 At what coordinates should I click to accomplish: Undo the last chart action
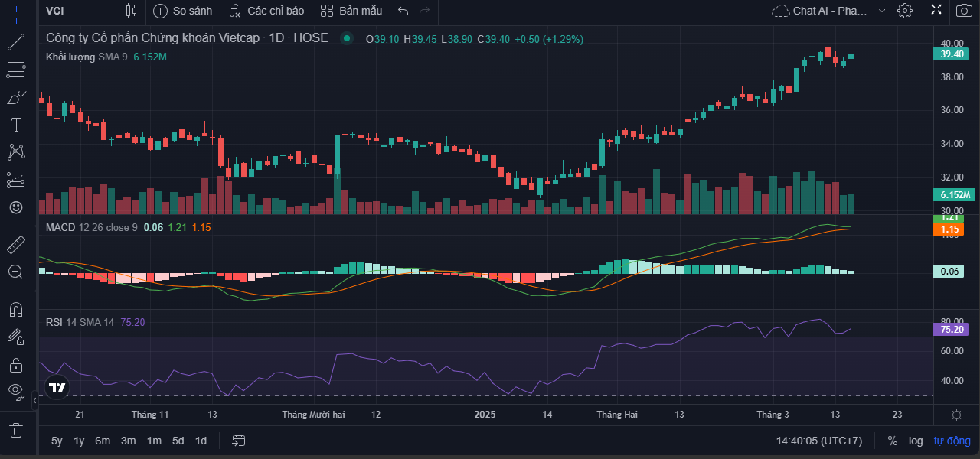pyautogui.click(x=403, y=11)
